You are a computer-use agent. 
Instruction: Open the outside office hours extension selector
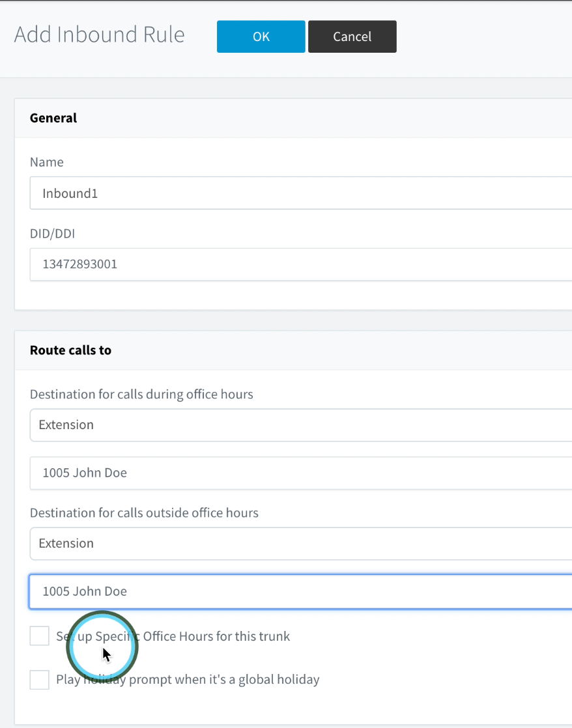click(300, 591)
